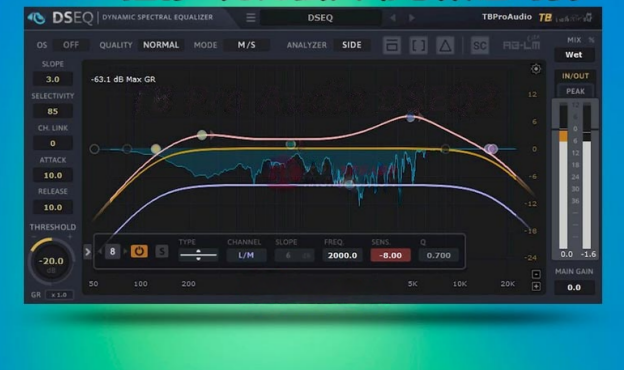Select the green EQ node on the curve
Image resolution: width=624 pixels, height=370 pixels.
291,144
